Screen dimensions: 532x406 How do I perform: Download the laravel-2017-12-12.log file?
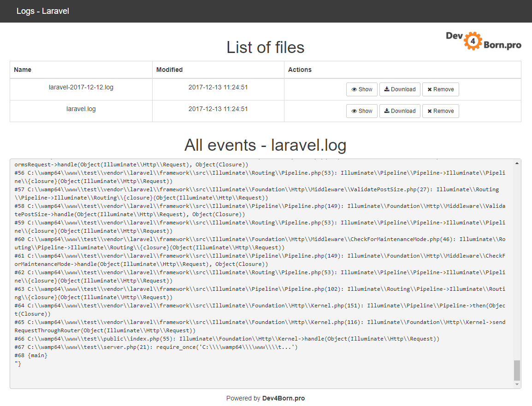tap(400, 89)
